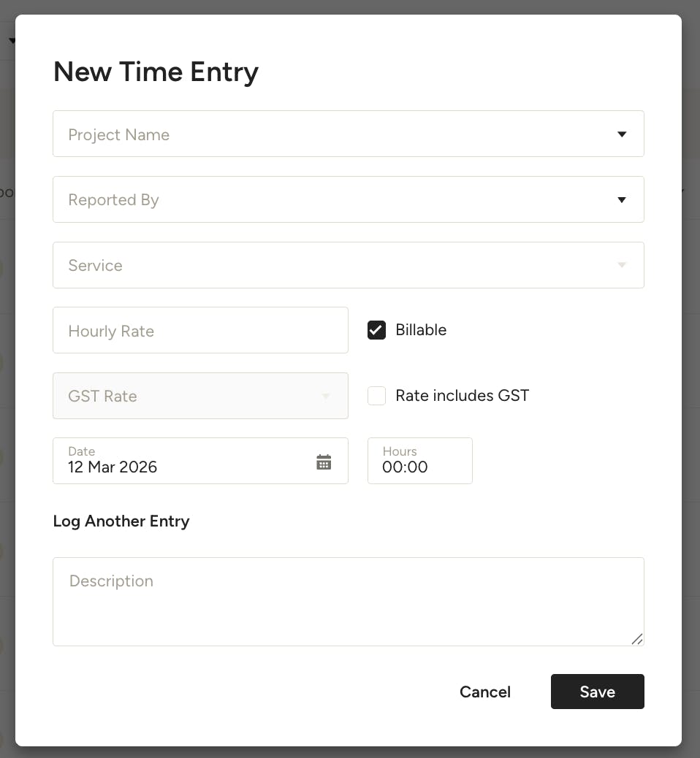Enable the Rate includes GST checkbox
700x758 pixels.
[376, 396]
